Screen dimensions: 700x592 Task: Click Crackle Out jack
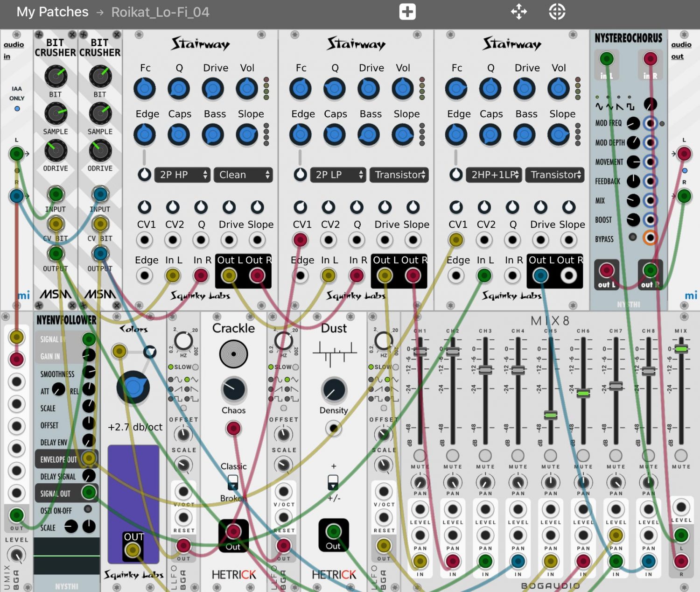233,531
